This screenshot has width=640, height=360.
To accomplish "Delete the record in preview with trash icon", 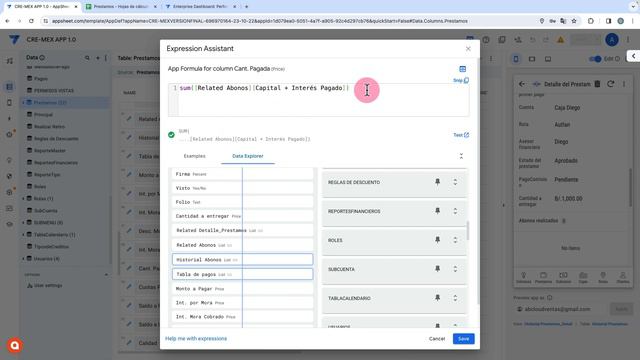I will pos(597,84).
